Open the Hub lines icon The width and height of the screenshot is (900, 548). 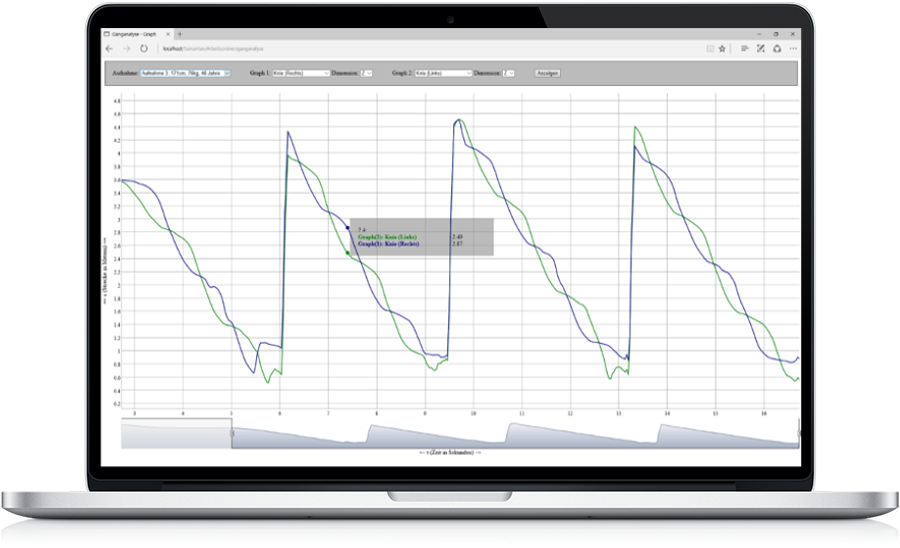pyautogui.click(x=745, y=48)
